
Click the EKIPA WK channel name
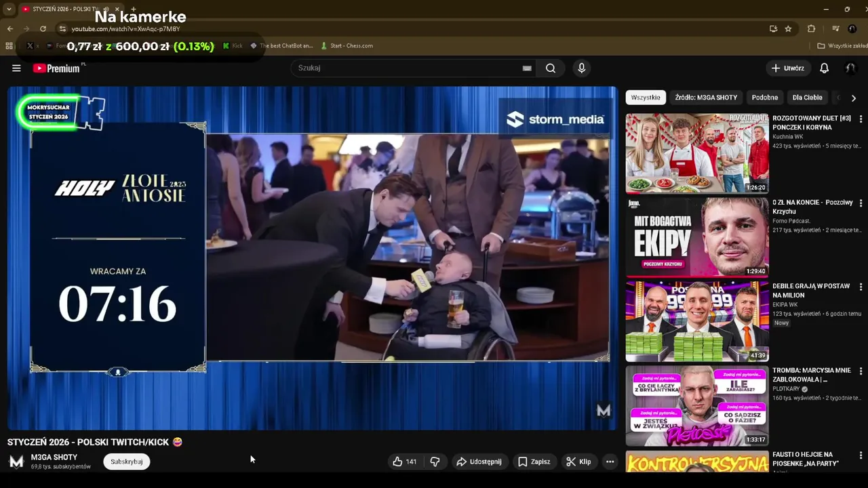pos(785,305)
